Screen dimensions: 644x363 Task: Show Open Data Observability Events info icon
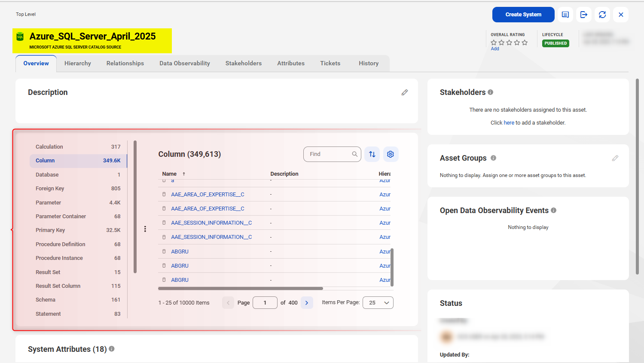pyautogui.click(x=554, y=210)
